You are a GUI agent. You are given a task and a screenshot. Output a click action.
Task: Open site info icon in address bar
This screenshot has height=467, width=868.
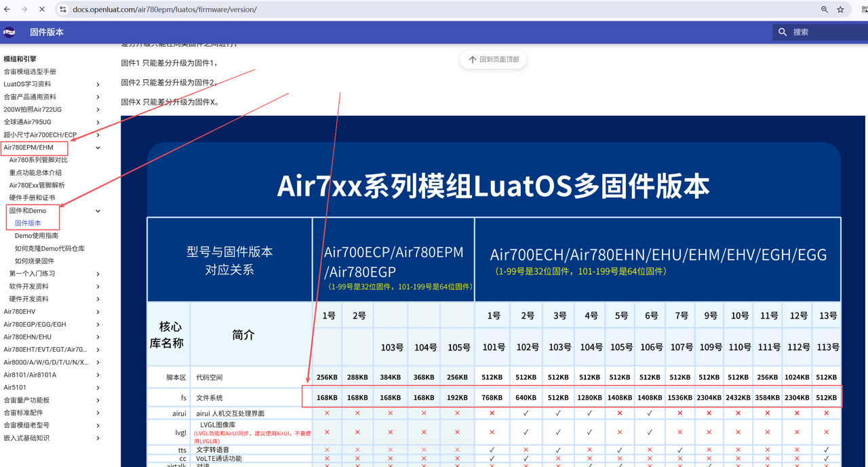pyautogui.click(x=62, y=9)
